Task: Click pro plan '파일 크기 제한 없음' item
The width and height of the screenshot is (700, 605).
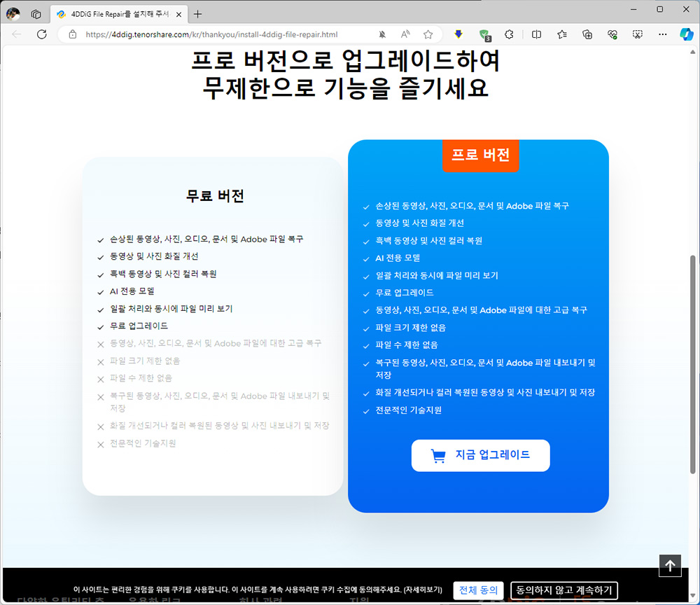Action: 411,328
